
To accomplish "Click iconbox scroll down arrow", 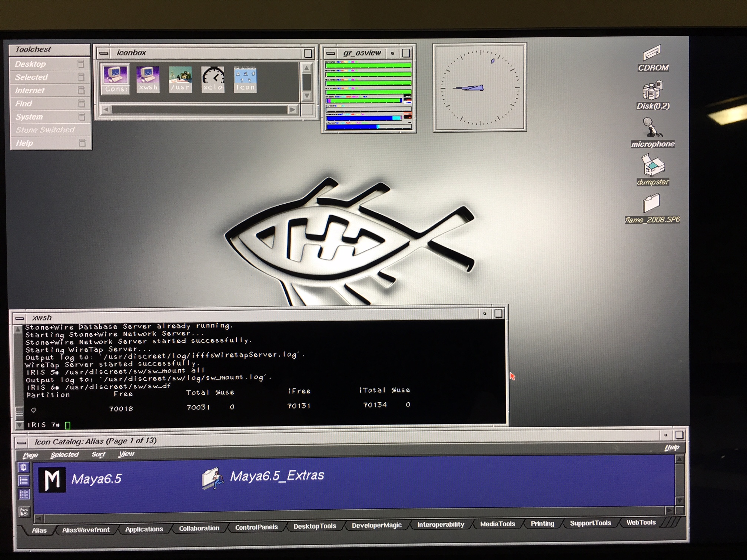I will pyautogui.click(x=307, y=96).
